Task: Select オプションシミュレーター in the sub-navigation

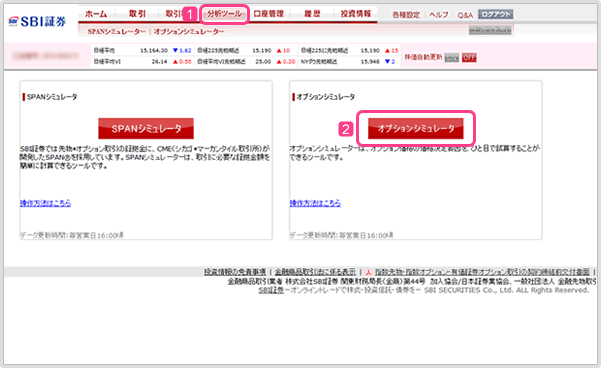Action: pos(189,31)
